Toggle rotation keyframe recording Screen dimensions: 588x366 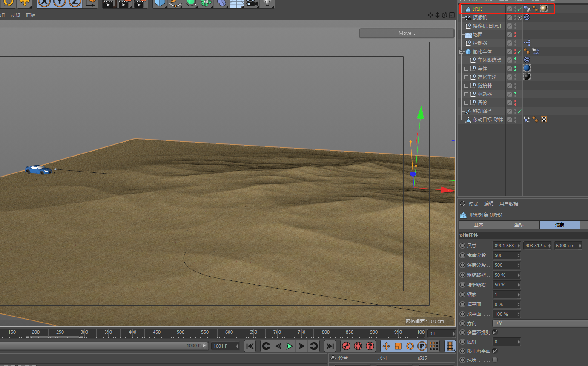(410, 346)
